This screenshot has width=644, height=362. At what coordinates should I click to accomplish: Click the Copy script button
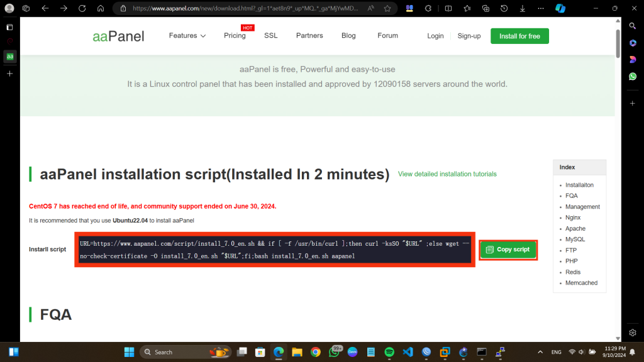click(508, 250)
